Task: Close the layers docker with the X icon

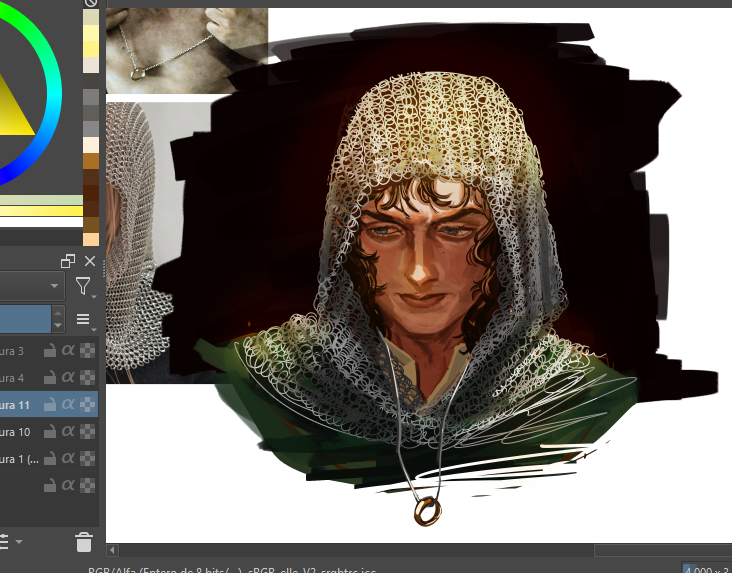Action: point(90,261)
